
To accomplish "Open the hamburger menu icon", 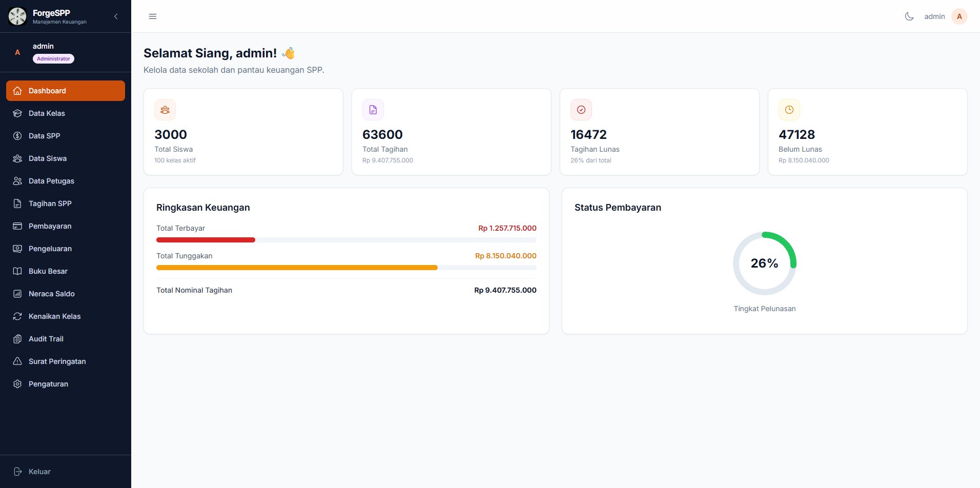I will tap(153, 16).
